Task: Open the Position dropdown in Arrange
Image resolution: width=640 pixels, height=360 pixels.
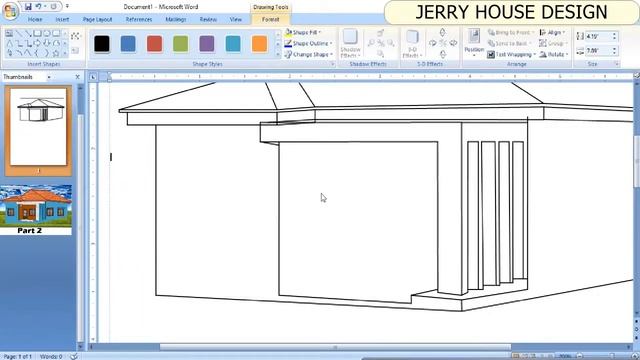Action: (474, 43)
